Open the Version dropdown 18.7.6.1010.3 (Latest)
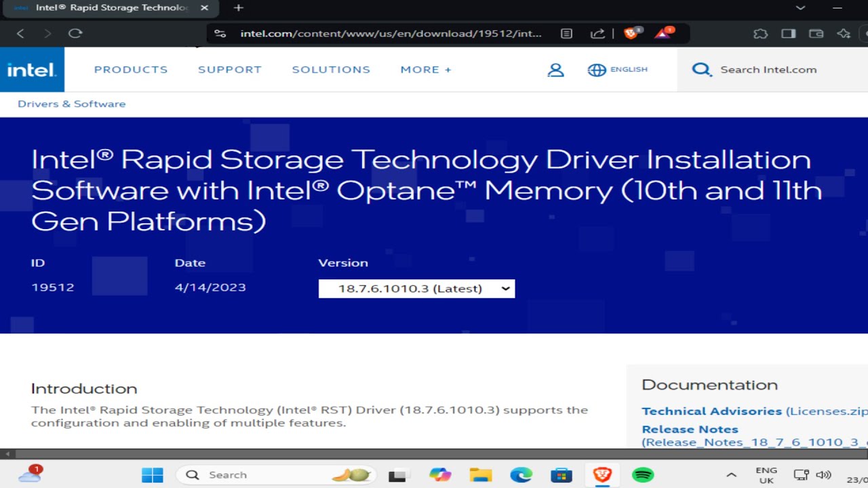Image resolution: width=868 pixels, height=488 pixels. (416, 289)
